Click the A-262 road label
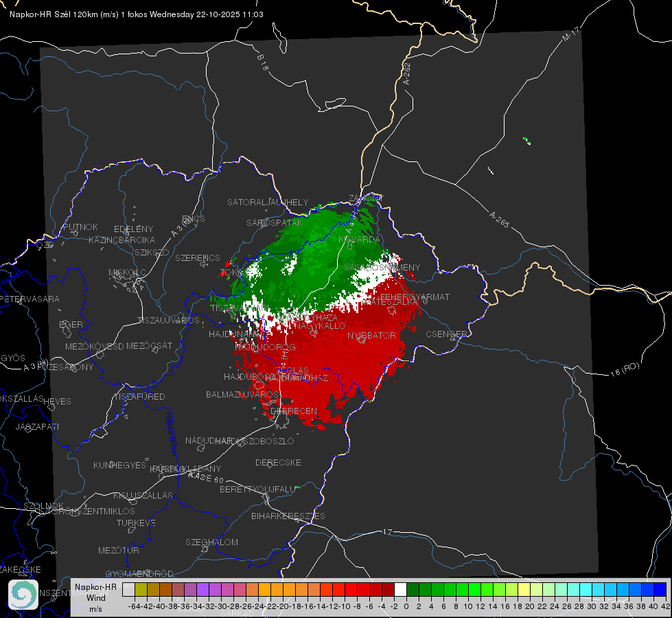 tap(407, 73)
